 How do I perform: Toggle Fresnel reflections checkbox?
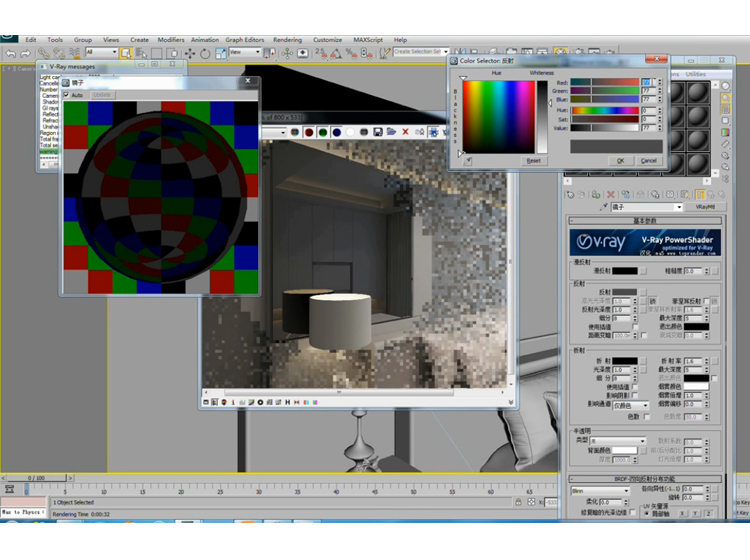point(706,301)
